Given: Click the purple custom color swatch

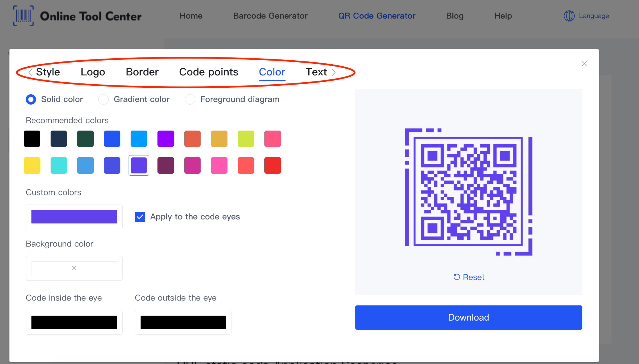Looking at the screenshot, I should pyautogui.click(x=74, y=217).
